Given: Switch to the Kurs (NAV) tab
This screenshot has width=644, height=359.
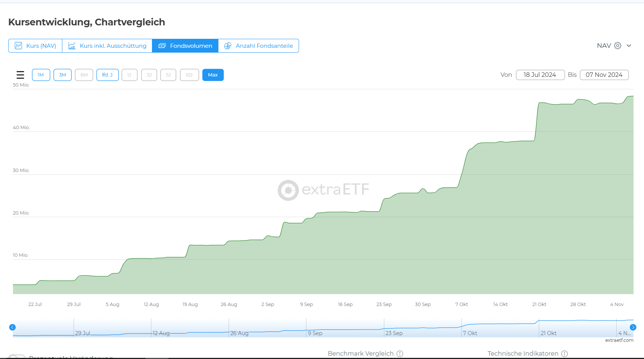Looking at the screenshot, I should [35, 46].
